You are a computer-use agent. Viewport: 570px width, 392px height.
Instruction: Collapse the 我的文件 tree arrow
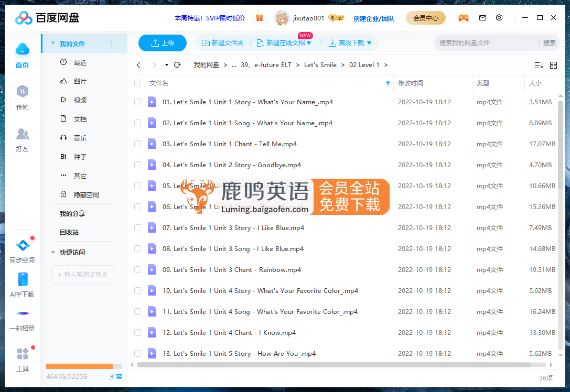click(53, 43)
